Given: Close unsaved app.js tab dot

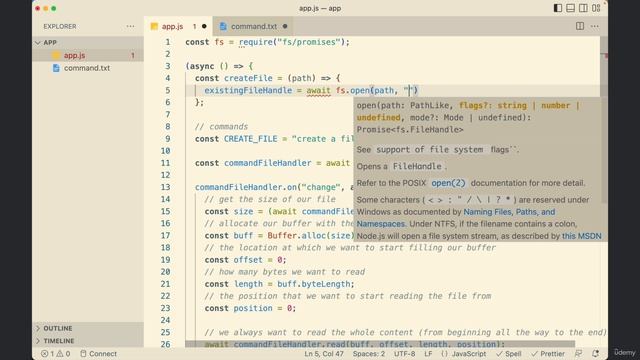Looking at the screenshot, I should point(204,26).
